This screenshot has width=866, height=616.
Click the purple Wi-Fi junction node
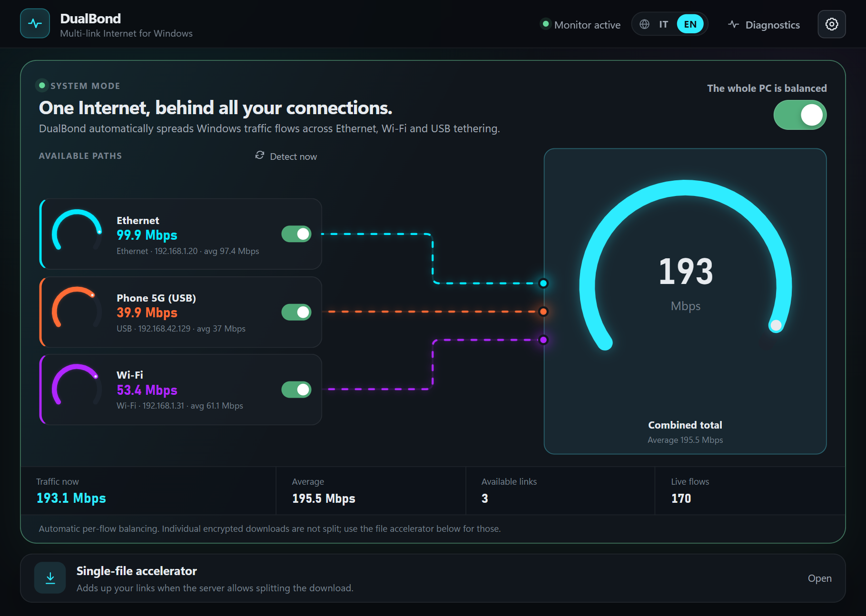coord(543,340)
